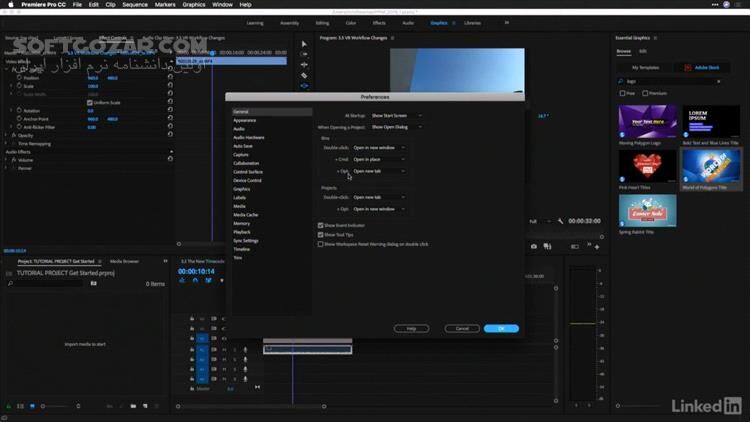
Task: Reset the Scale parameter in Effect Controls
Action: (170, 85)
